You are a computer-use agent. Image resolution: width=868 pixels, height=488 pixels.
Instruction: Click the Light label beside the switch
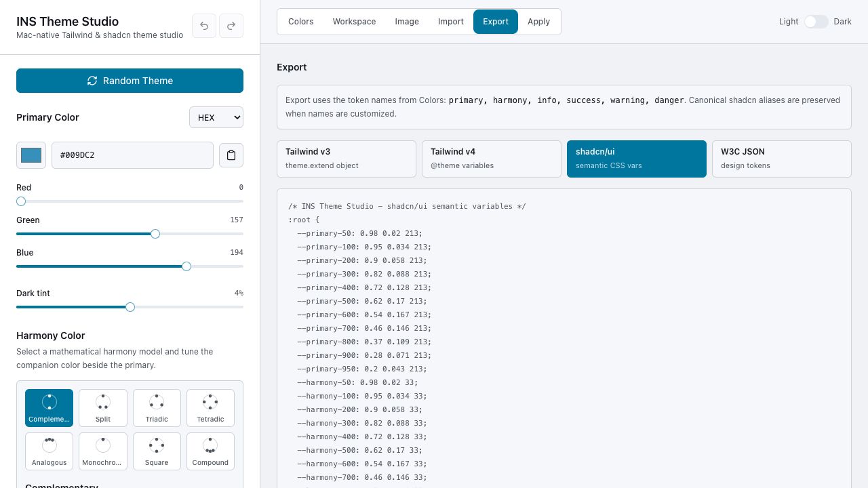coord(789,22)
